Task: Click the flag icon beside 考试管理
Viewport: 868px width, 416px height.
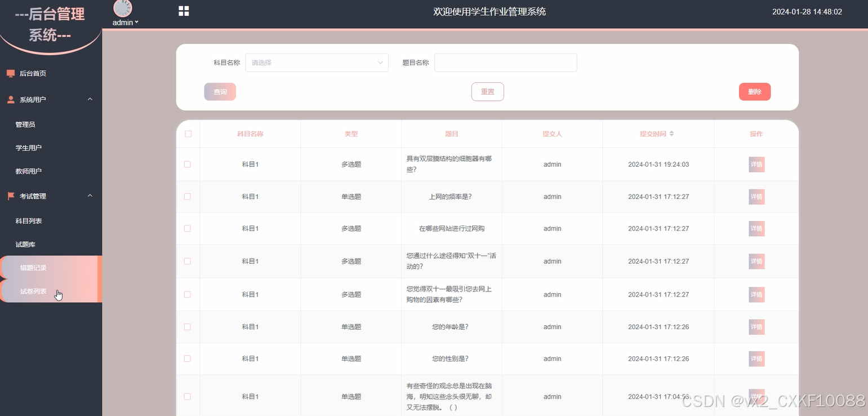Action: (10, 196)
